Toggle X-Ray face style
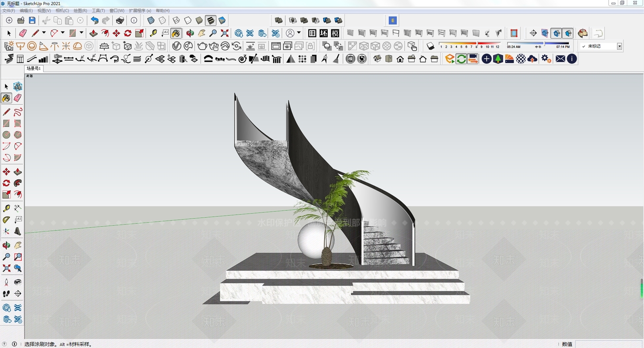This screenshot has height=348, width=644. (151, 21)
